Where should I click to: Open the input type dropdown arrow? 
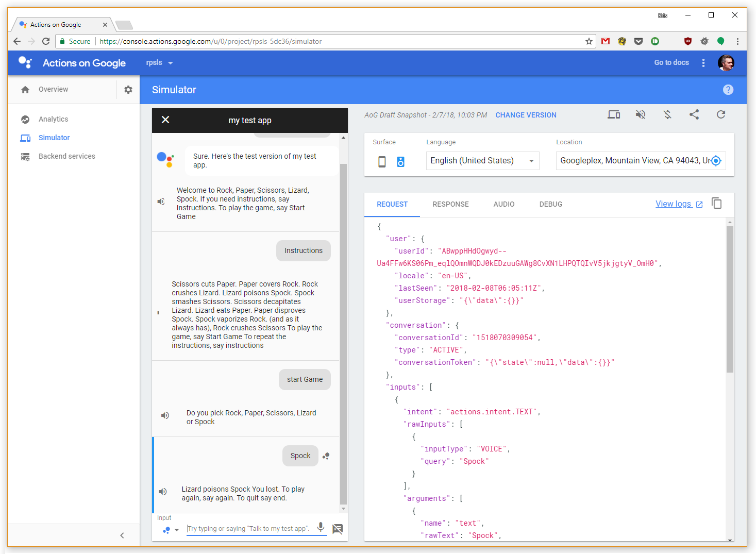pyautogui.click(x=177, y=530)
